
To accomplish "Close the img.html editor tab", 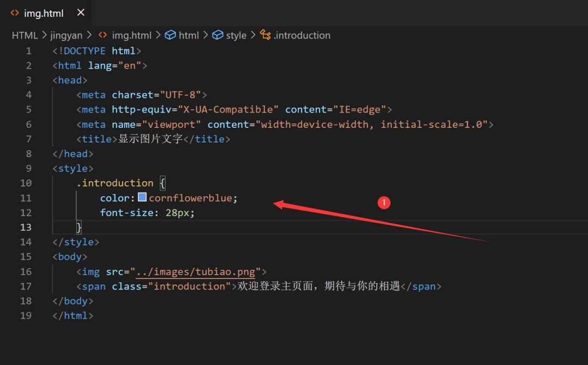I will coord(81,13).
